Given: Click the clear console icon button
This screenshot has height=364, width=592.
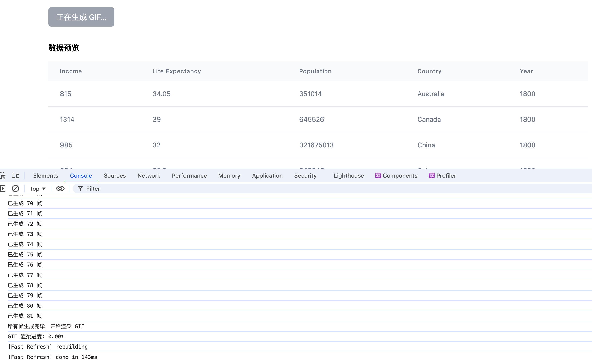Looking at the screenshot, I should (16, 189).
